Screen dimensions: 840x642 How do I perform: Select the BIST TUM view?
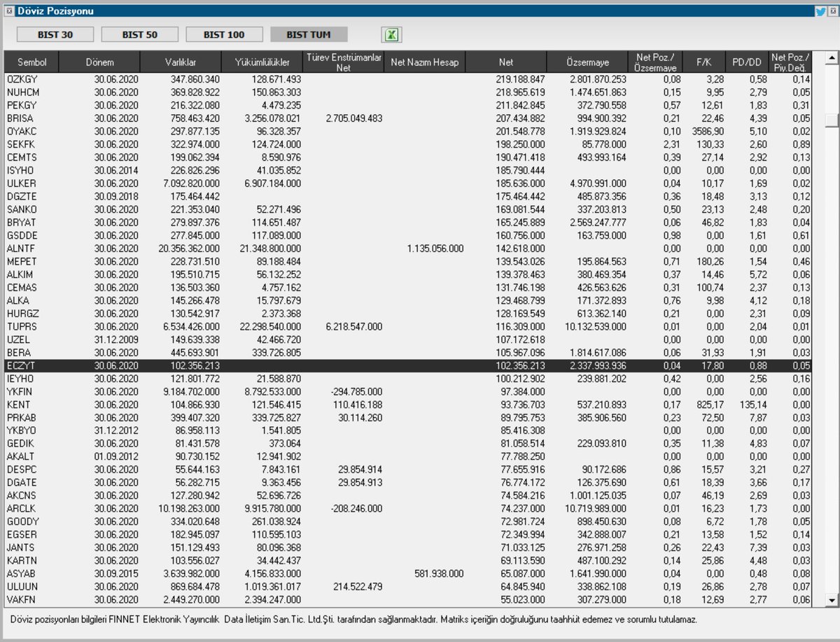click(307, 34)
